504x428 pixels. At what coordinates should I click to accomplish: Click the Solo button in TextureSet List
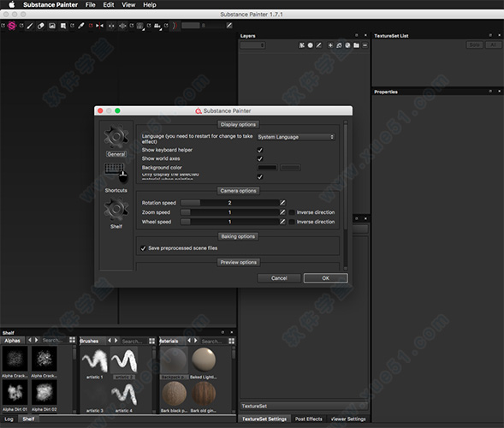tap(474, 45)
